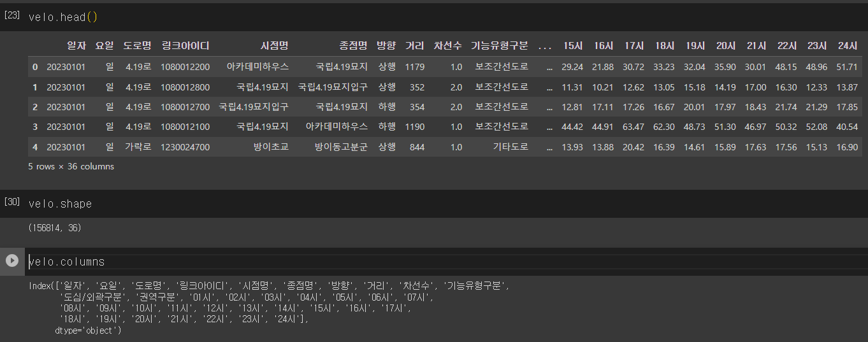Click the distance value 1179
Image resolution: width=868 pixels, height=342 pixels.
(415, 67)
